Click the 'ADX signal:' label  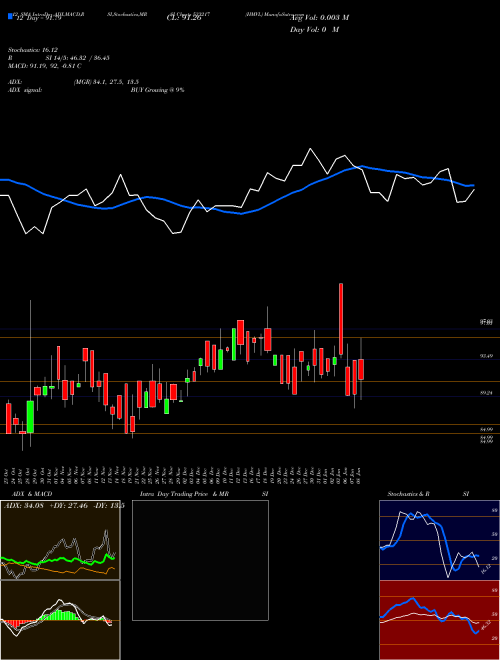point(25,90)
